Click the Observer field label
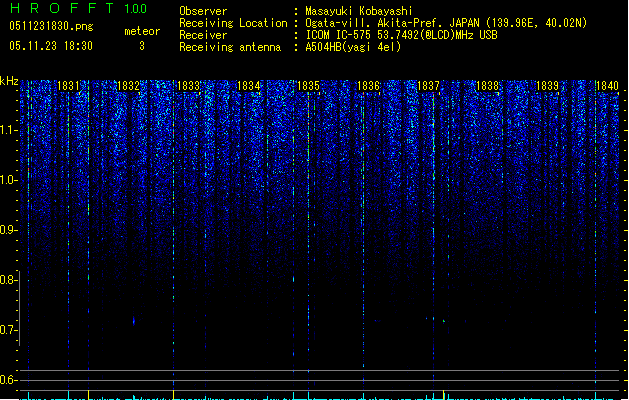 [203, 11]
